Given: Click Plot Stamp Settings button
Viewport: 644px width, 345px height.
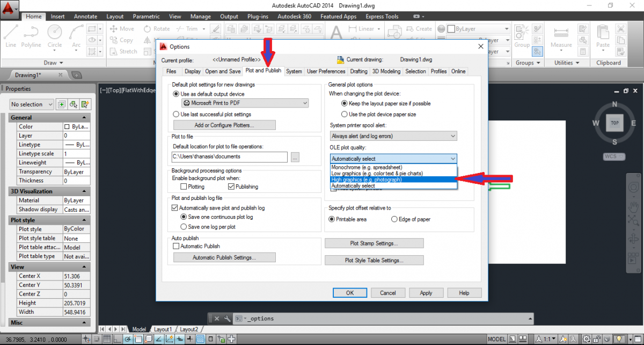Looking at the screenshot, I should [x=374, y=243].
